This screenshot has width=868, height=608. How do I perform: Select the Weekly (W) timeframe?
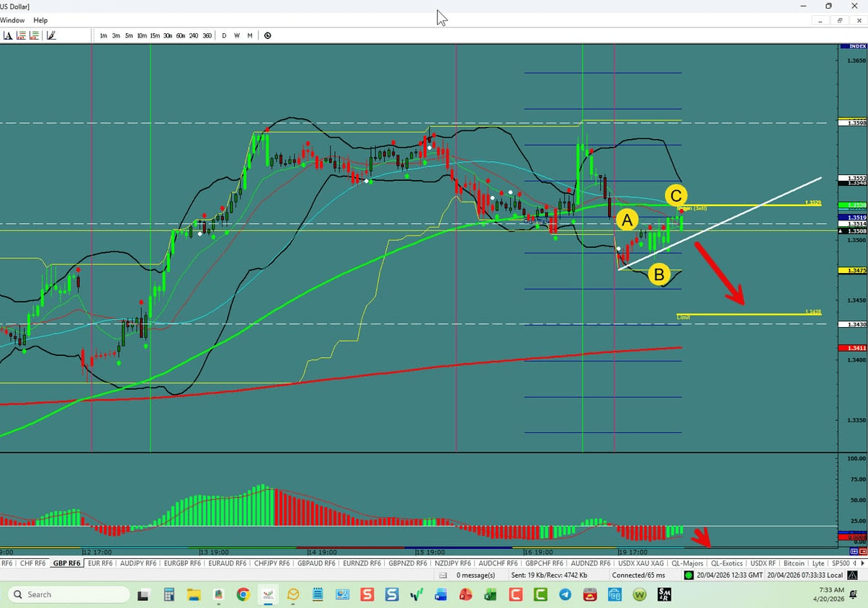tap(237, 35)
